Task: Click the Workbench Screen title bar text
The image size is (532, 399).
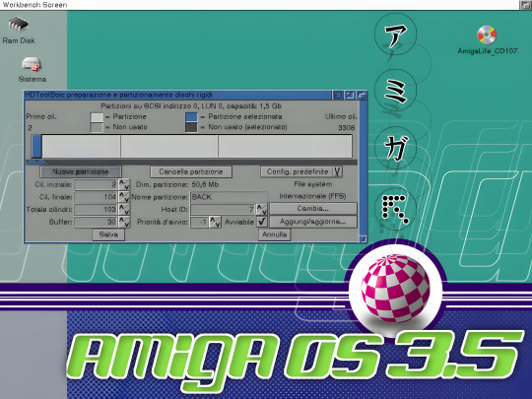Action: pos(34,5)
